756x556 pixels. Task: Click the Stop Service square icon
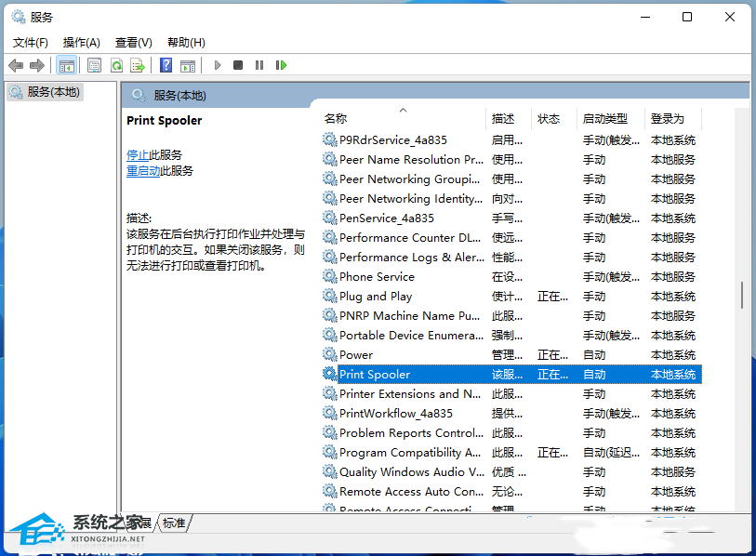[238, 64]
